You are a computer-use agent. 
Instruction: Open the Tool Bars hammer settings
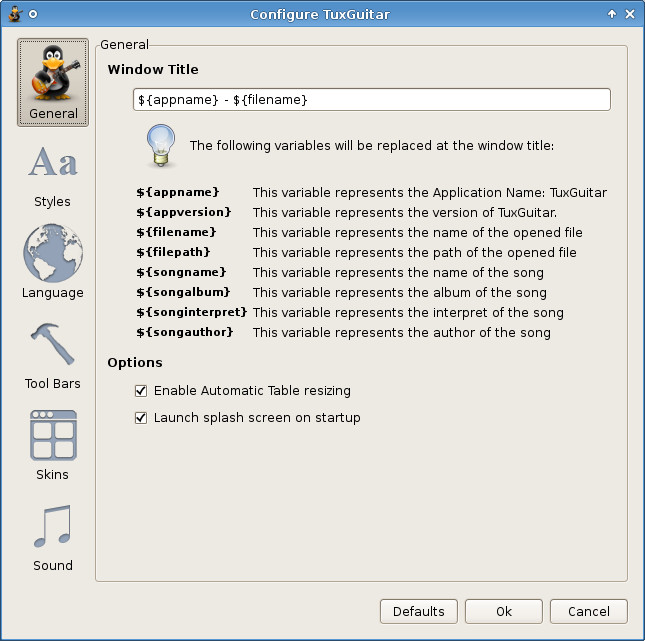(x=53, y=356)
